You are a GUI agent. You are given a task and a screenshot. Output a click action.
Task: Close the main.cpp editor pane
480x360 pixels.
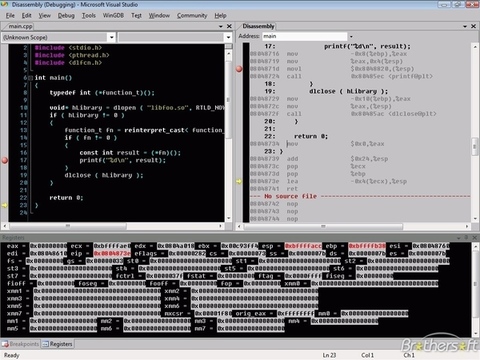point(229,26)
